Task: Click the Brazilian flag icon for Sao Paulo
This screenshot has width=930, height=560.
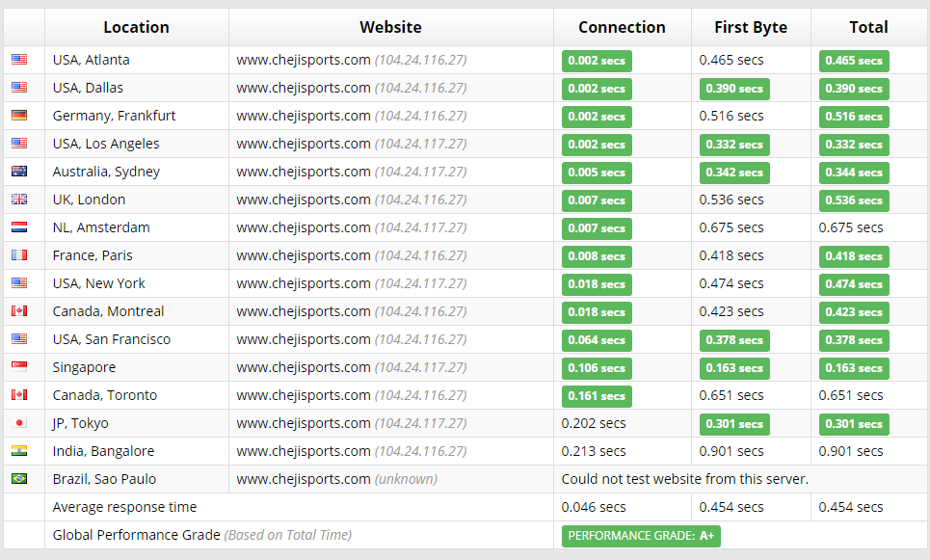Action: pyautogui.click(x=19, y=478)
